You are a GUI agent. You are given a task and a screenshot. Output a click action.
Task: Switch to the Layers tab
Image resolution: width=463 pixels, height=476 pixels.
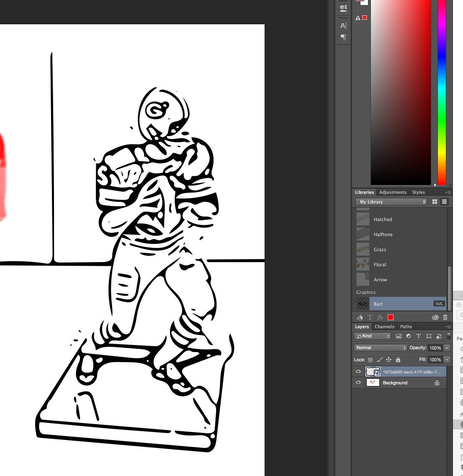[x=362, y=327]
